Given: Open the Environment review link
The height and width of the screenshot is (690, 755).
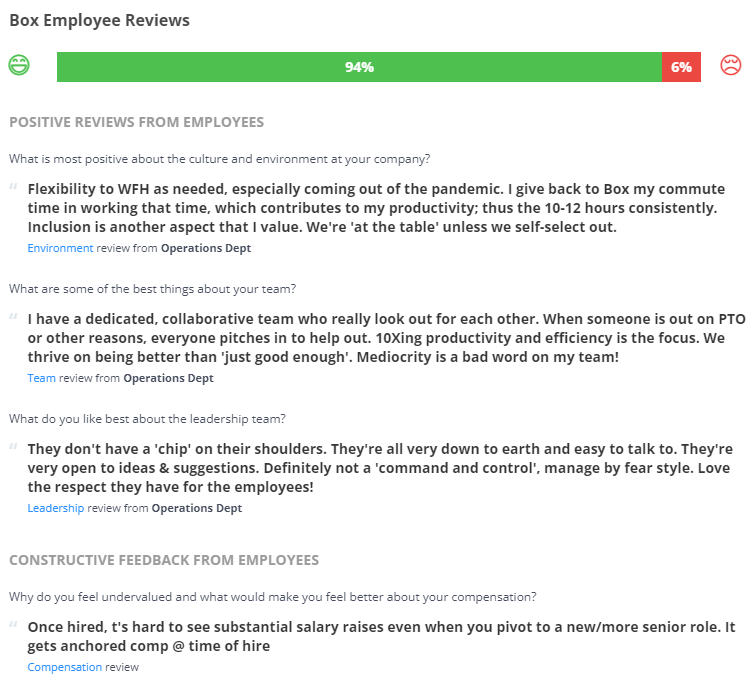Looking at the screenshot, I should click(x=60, y=248).
